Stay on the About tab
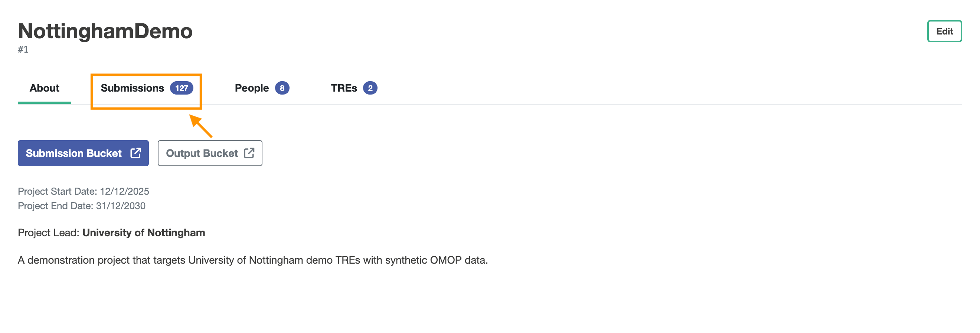 pos(45,88)
